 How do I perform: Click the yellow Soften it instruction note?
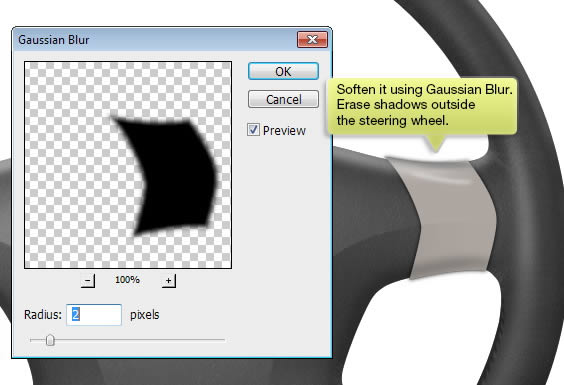(x=422, y=106)
